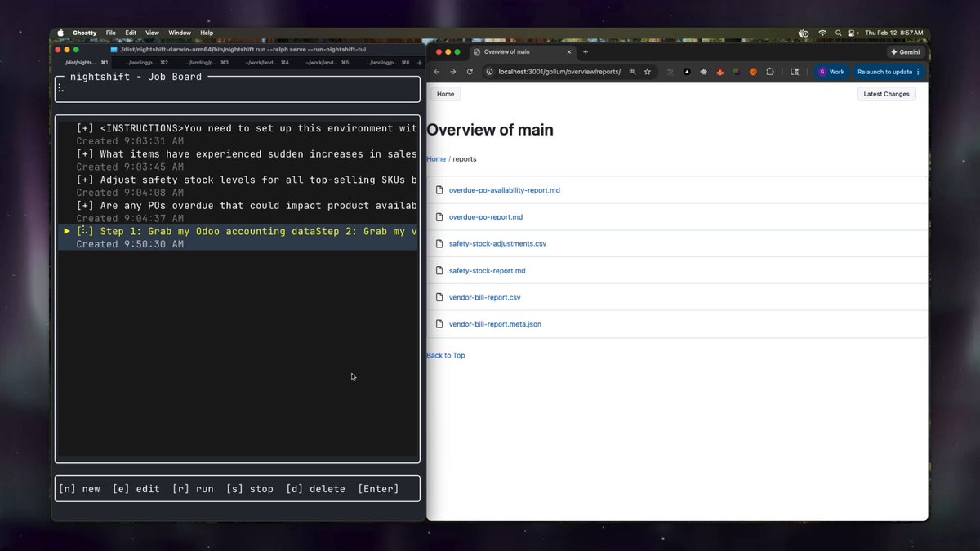Viewport: 980px width, 551px height.
Task: Open the Window menu in menu bar
Action: pos(180,33)
